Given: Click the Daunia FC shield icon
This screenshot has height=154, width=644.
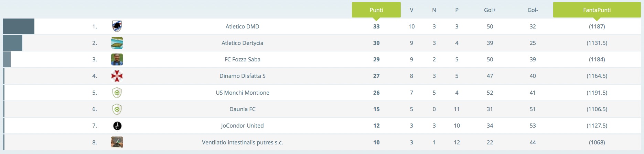Looking at the screenshot, I should coord(117,109).
